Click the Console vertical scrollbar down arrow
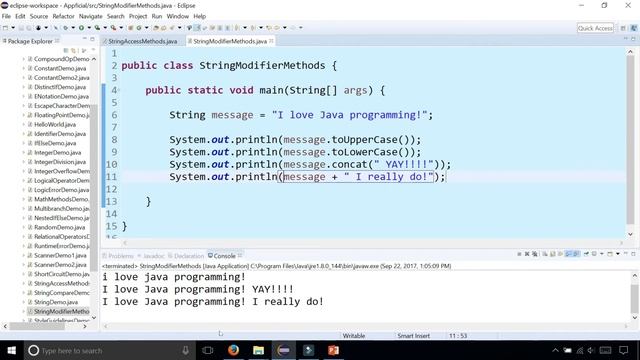Screen dimensions: 640x360 point(634,318)
